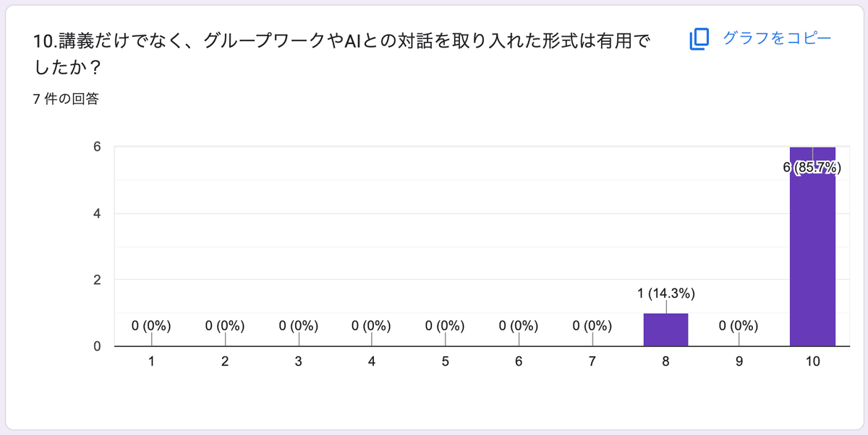This screenshot has height=435, width=868.
Task: Click the 0 (0%) label above rating 4
Action: tap(371, 327)
